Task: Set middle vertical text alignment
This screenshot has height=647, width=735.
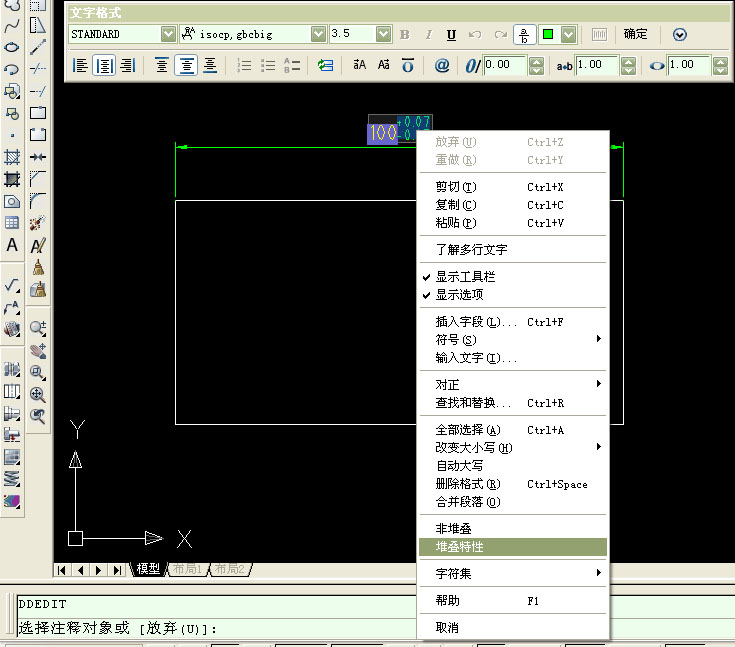Action: pyautogui.click(x=186, y=65)
